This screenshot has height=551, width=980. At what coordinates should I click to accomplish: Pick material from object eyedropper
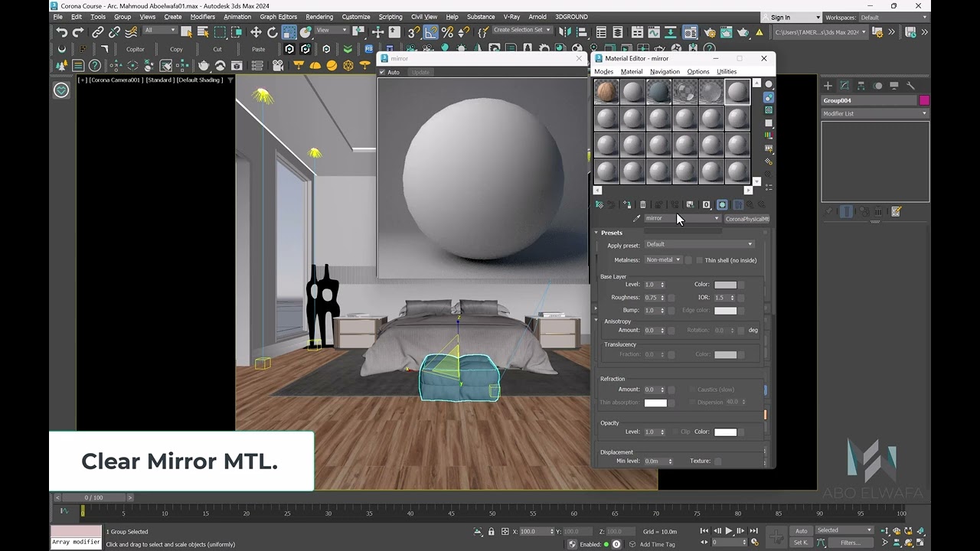[636, 219]
